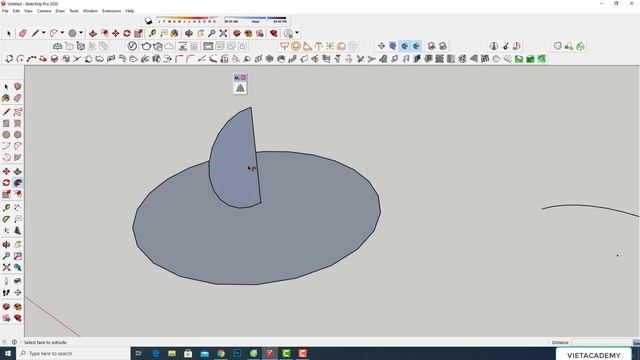
Task: Toggle Show/Hide Shadows button
Action: pyautogui.click(x=149, y=20)
